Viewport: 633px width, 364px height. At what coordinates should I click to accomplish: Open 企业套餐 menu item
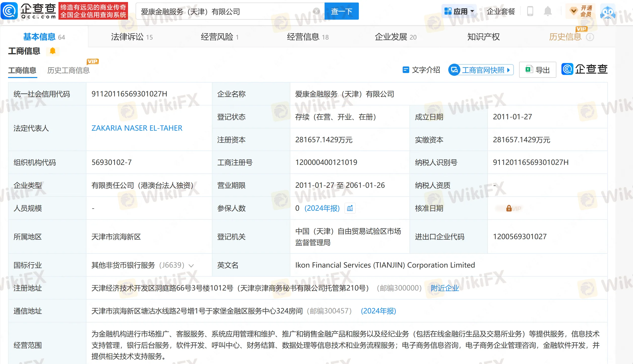pyautogui.click(x=501, y=11)
